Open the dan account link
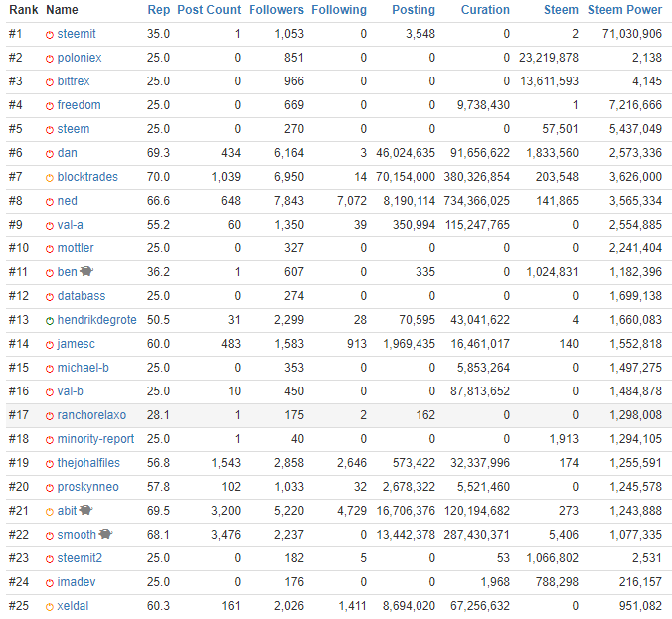672x619 pixels. [67, 153]
